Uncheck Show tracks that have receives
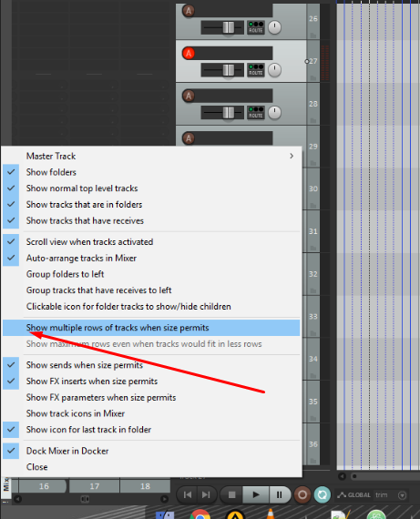The width and height of the screenshot is (420, 519). tap(151, 220)
